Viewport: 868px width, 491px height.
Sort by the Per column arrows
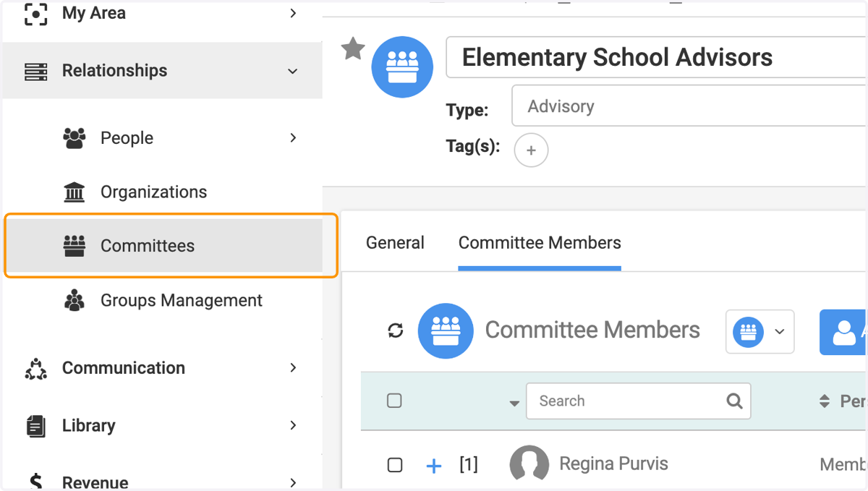click(x=824, y=401)
